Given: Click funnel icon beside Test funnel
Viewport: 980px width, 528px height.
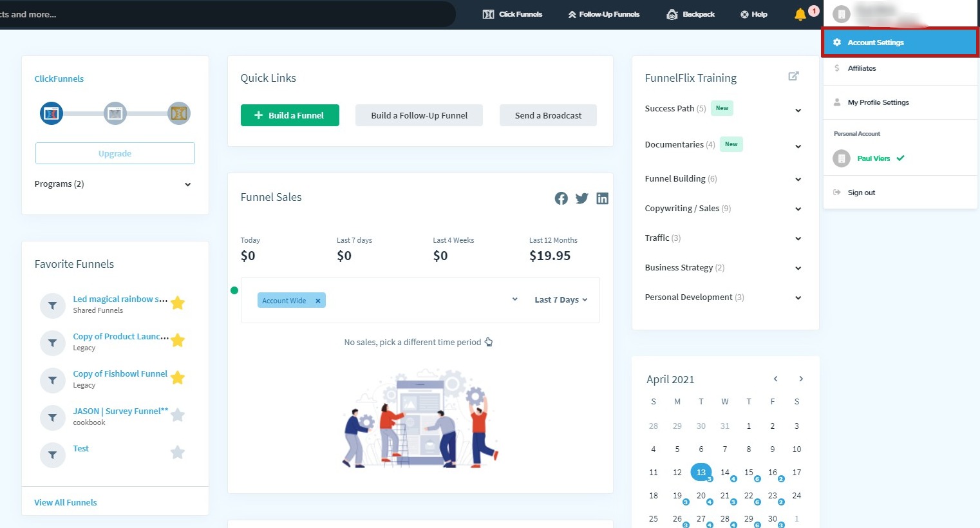Looking at the screenshot, I should click(53, 455).
